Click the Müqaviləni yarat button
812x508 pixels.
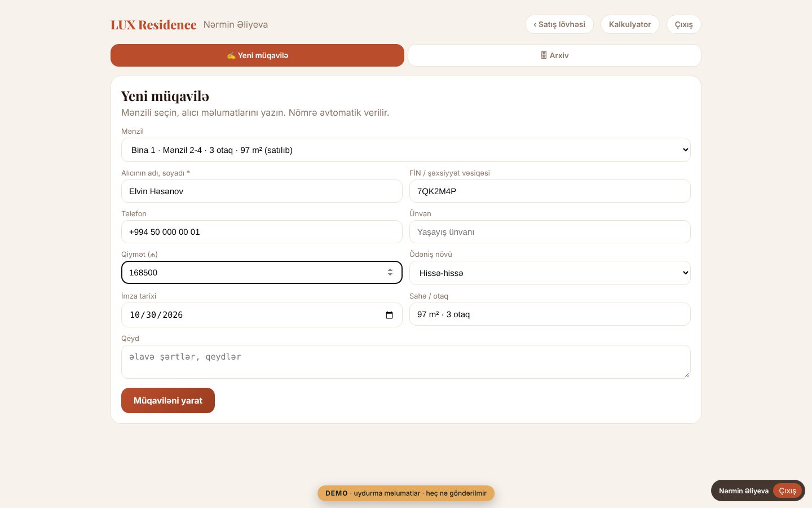(x=168, y=401)
